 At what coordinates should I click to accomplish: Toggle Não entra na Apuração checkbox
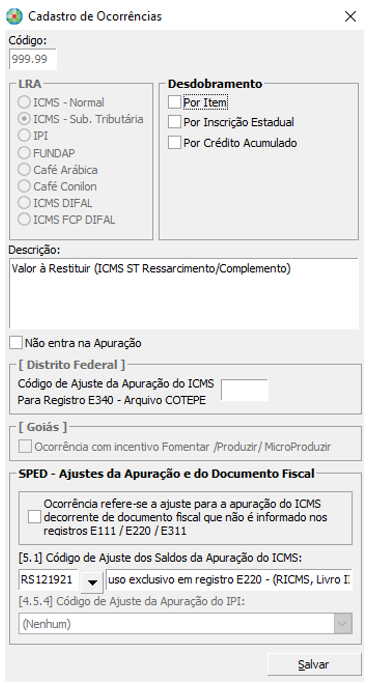coord(16,343)
